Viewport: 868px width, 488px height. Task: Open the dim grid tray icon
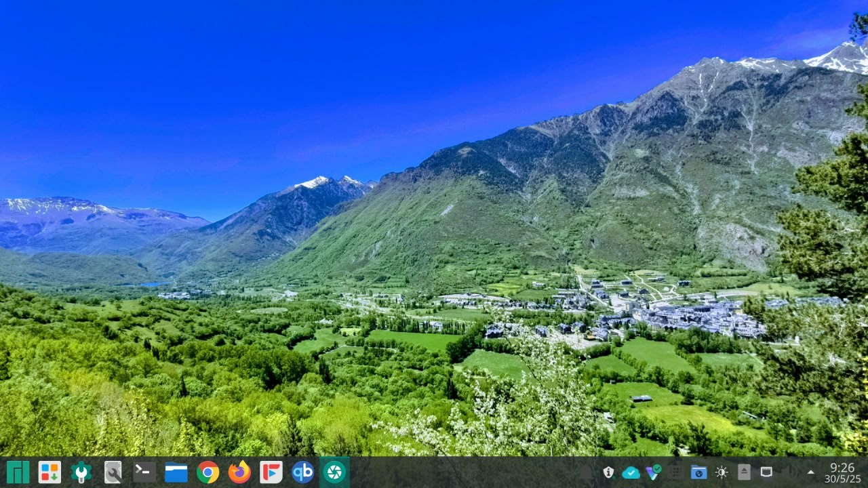[675, 472]
